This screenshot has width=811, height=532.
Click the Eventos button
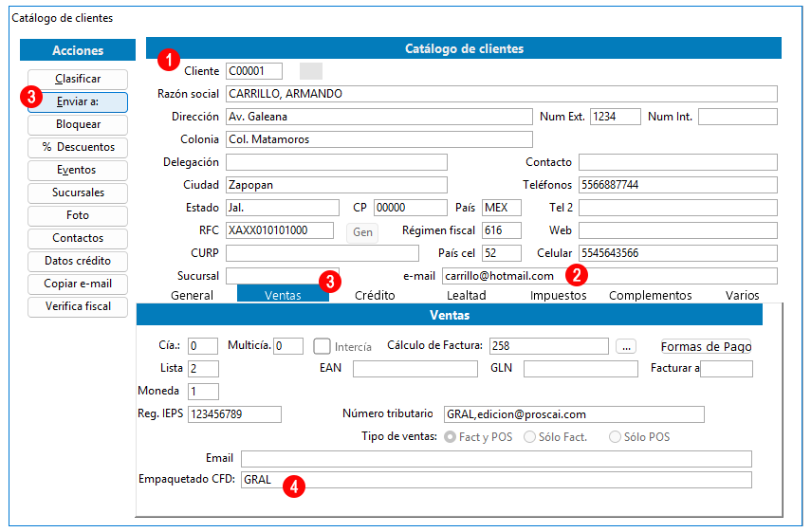[x=78, y=170]
